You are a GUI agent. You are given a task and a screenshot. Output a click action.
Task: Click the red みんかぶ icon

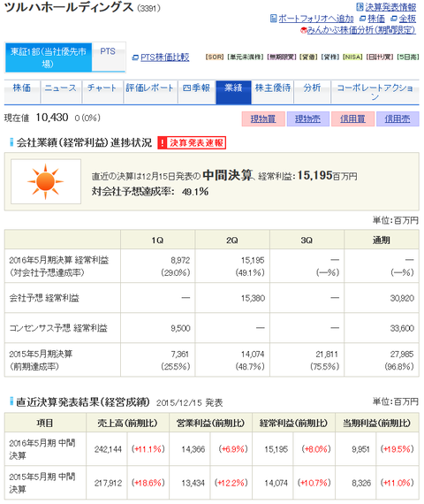pos(303,30)
